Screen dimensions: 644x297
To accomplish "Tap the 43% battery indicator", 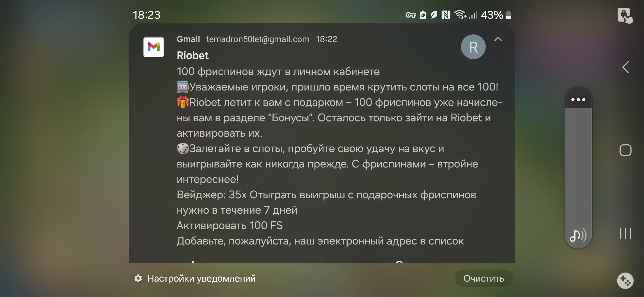I will pos(496,15).
